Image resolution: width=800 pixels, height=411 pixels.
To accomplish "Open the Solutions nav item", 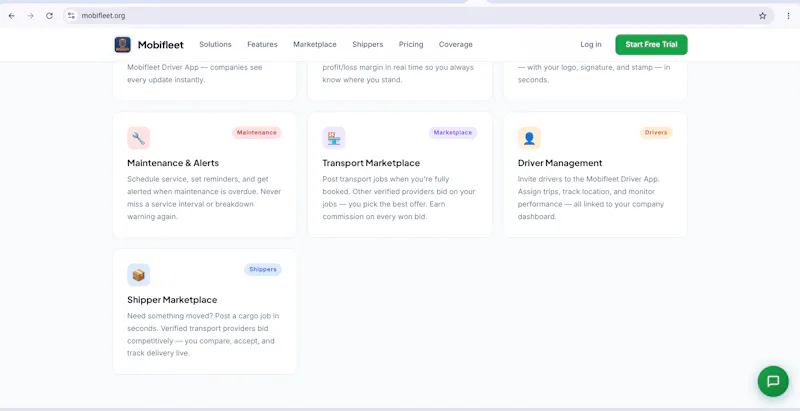I will (x=215, y=44).
